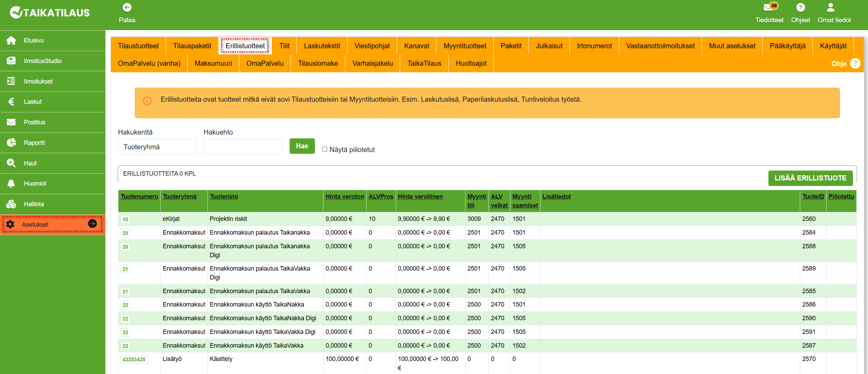This screenshot has width=868, height=374.
Task: Click the Taikatilaus logo
Action: coord(50,13)
